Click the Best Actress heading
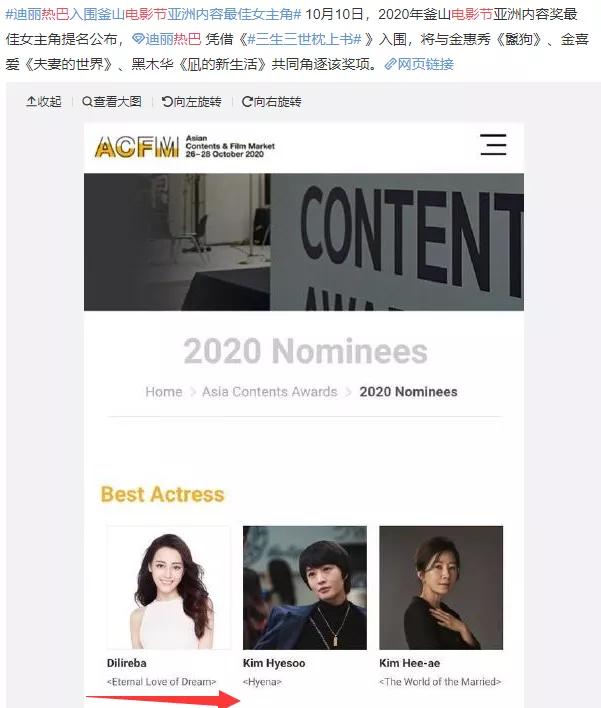Image resolution: width=601 pixels, height=708 pixels. [162, 494]
